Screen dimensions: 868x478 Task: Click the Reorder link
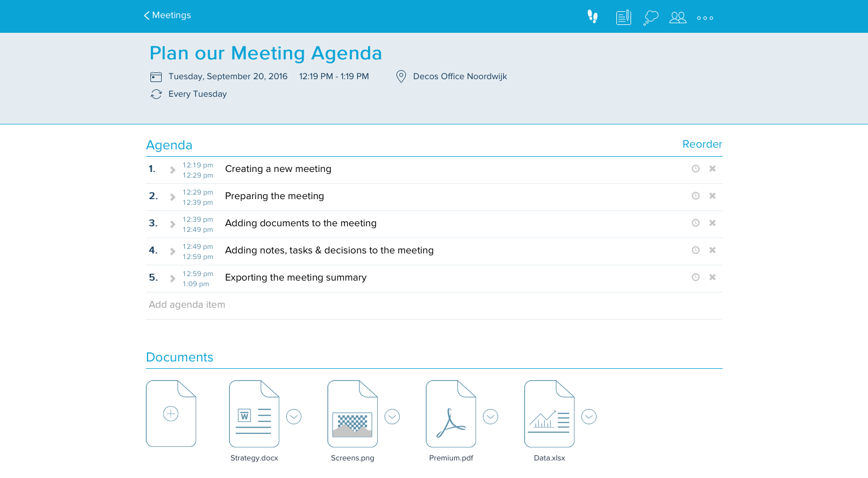click(702, 144)
